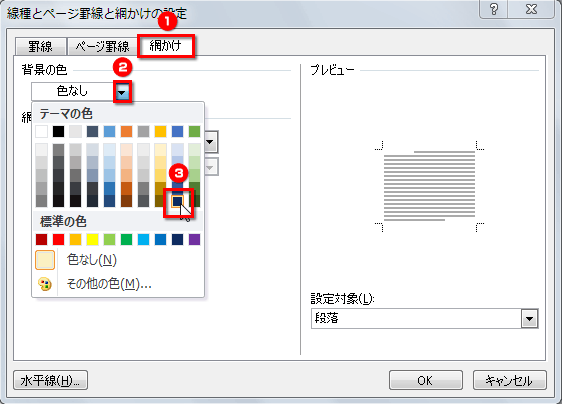Select dark red in the standard colors
This screenshot has height=404, width=562.
pos(42,239)
